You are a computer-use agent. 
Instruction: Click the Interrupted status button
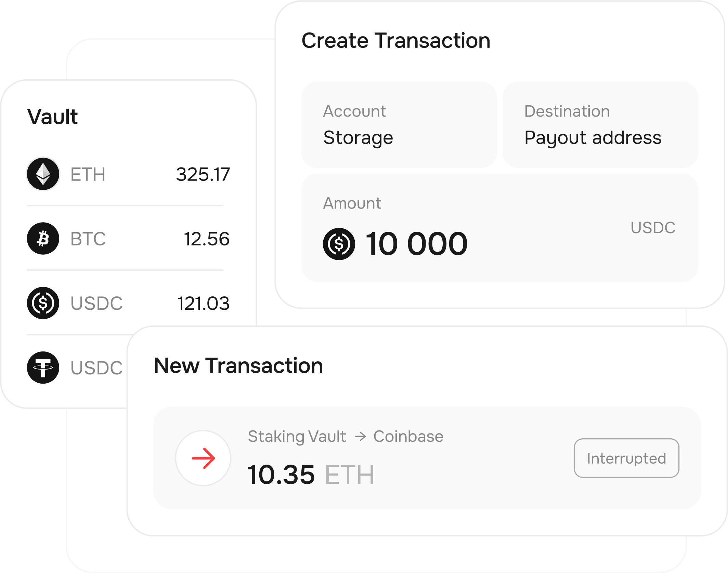(627, 458)
